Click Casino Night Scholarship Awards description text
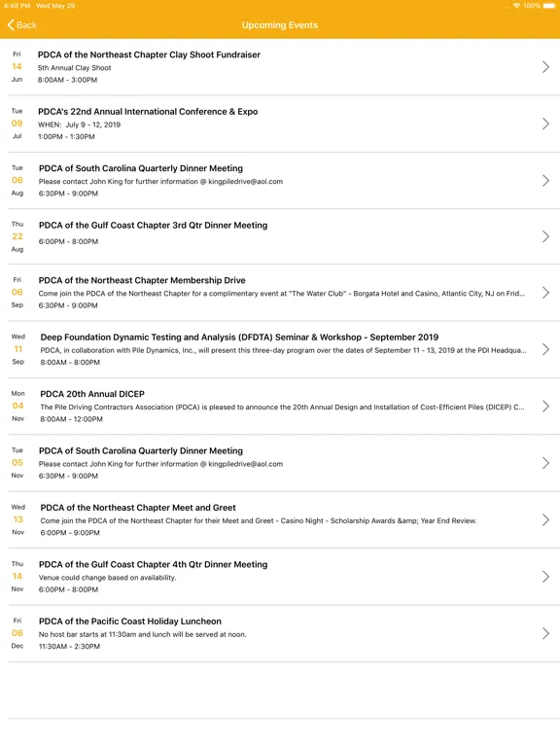 pyautogui.click(x=259, y=520)
